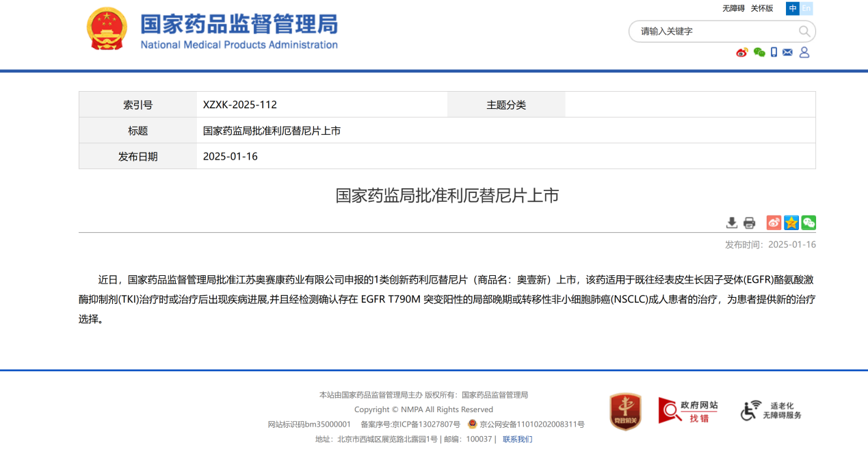Click the email envelope icon
Screen dimensions: 868x458
click(x=788, y=53)
